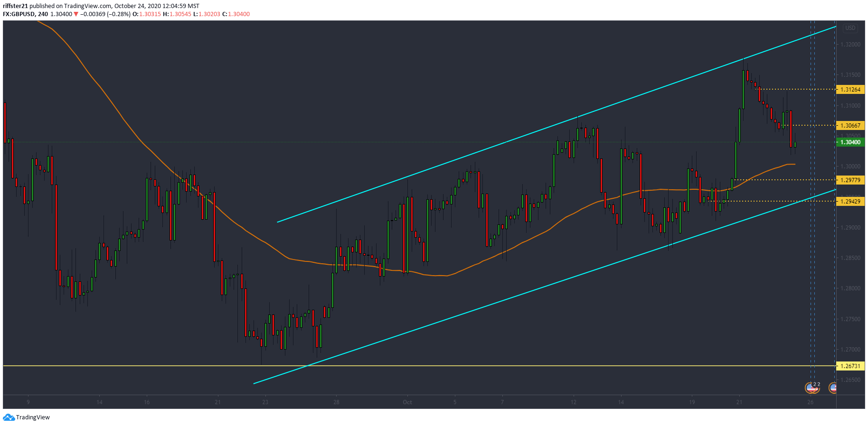Click the 1.26500 price axis tick

coord(850,380)
